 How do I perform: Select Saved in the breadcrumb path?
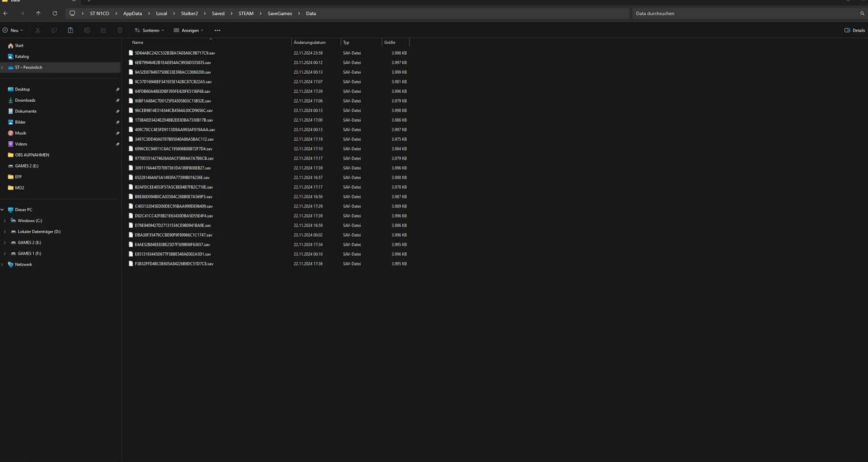click(218, 13)
